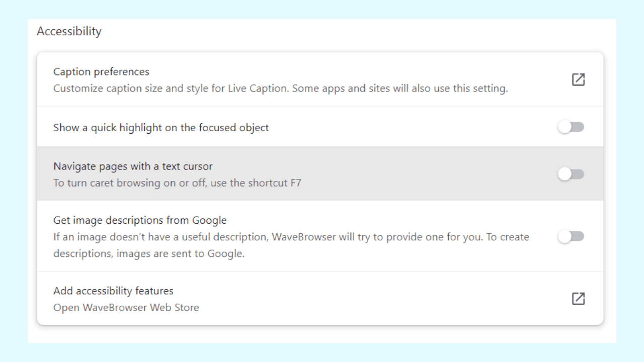
Task: Click the Open WaveBrowser Web Store subtitle
Action: [x=126, y=307]
